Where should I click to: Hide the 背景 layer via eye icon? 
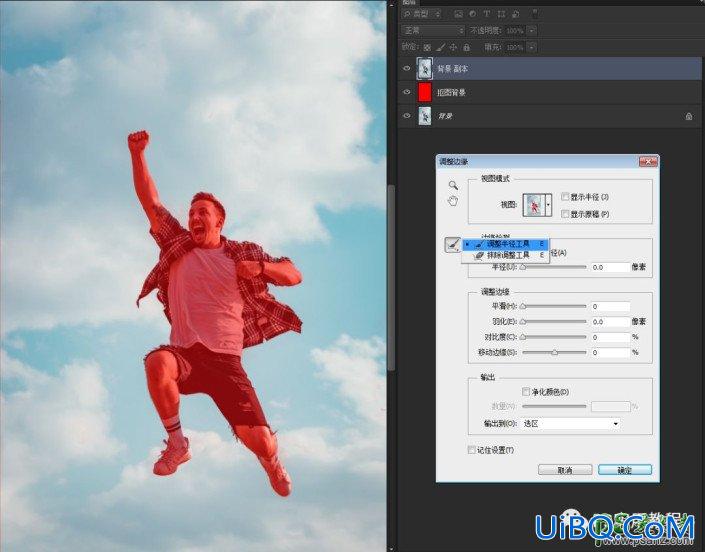407,116
